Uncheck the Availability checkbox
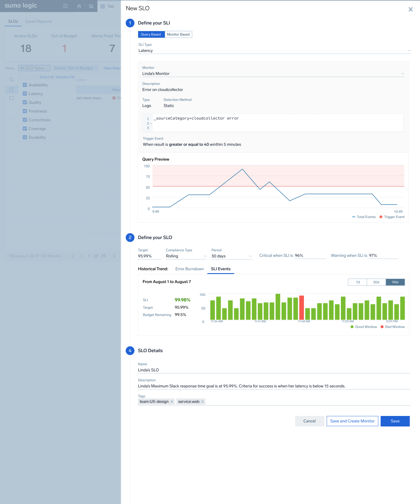 coord(25,85)
